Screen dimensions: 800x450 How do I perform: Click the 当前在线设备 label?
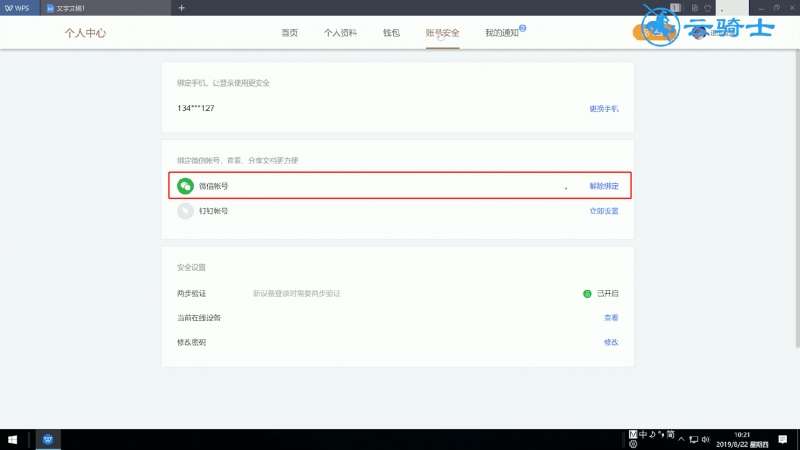tap(199, 317)
